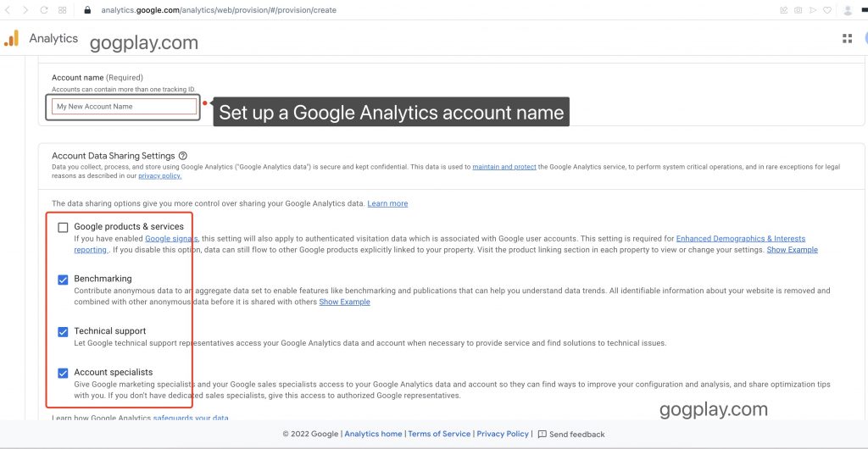The image size is (868, 449).
Task: Click the Account specialists label text
Action: click(114, 372)
